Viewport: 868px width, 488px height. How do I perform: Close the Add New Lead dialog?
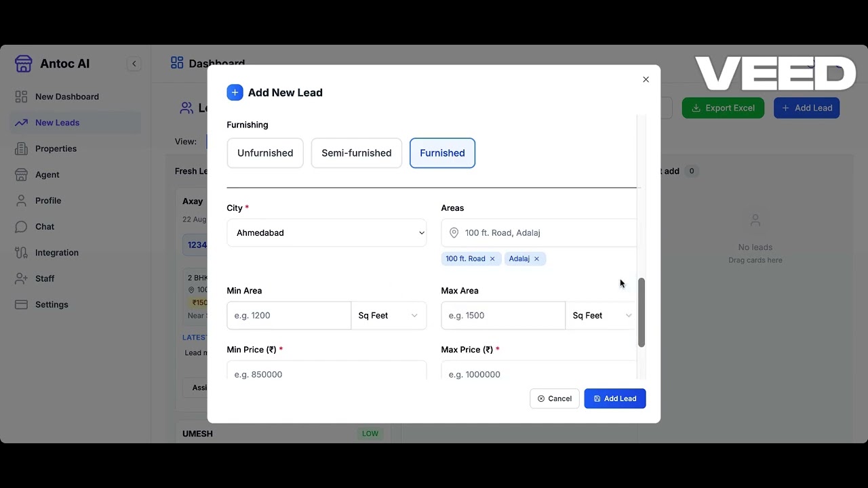coord(646,79)
